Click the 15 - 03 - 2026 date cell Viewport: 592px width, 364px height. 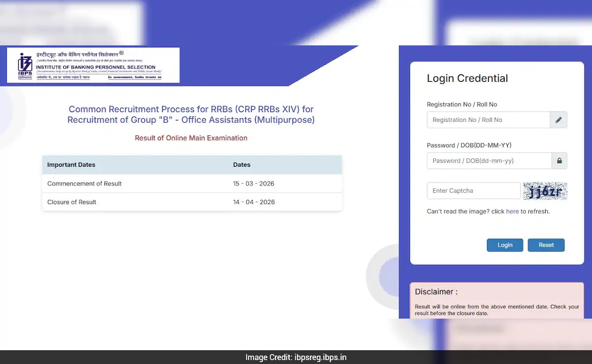[x=254, y=183]
